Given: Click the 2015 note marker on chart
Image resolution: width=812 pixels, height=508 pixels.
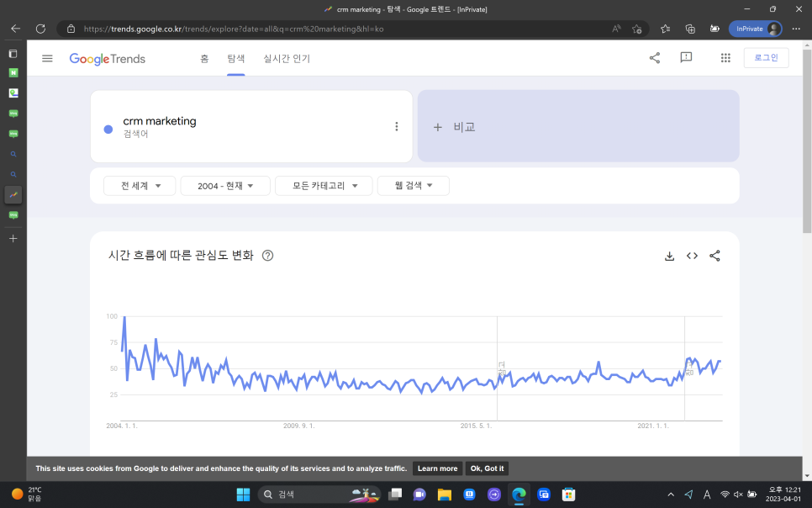Looking at the screenshot, I should 502,369.
